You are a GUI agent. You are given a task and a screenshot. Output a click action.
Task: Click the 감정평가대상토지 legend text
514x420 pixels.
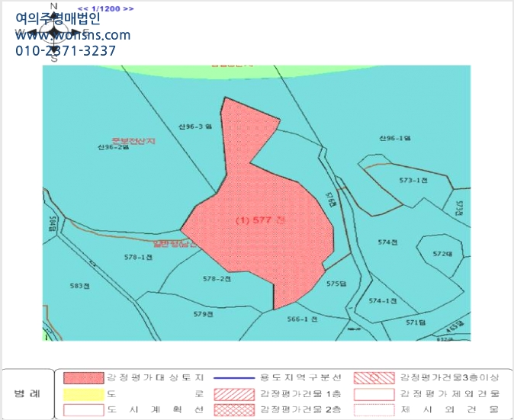pos(155,378)
